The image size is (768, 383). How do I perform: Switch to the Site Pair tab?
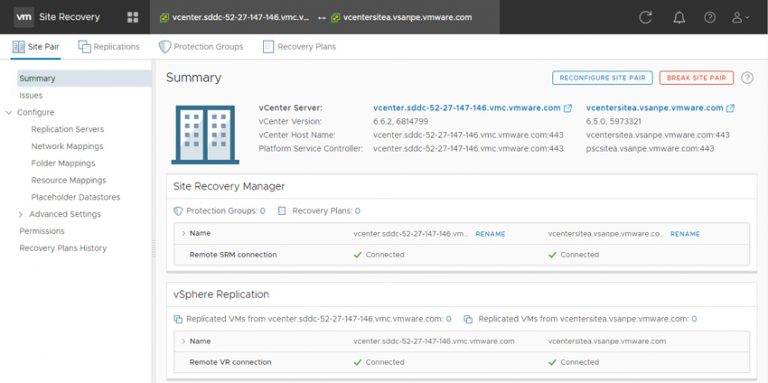[x=35, y=47]
